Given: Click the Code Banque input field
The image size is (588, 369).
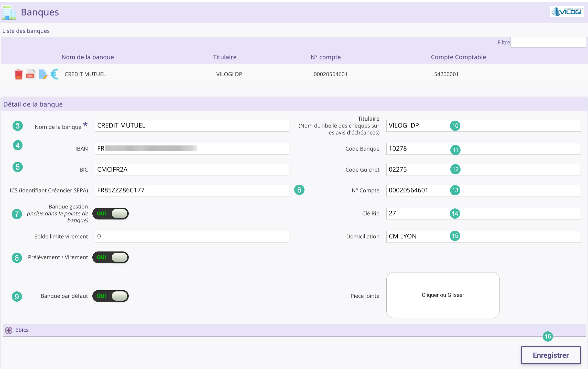Looking at the screenshot, I should pos(483,149).
